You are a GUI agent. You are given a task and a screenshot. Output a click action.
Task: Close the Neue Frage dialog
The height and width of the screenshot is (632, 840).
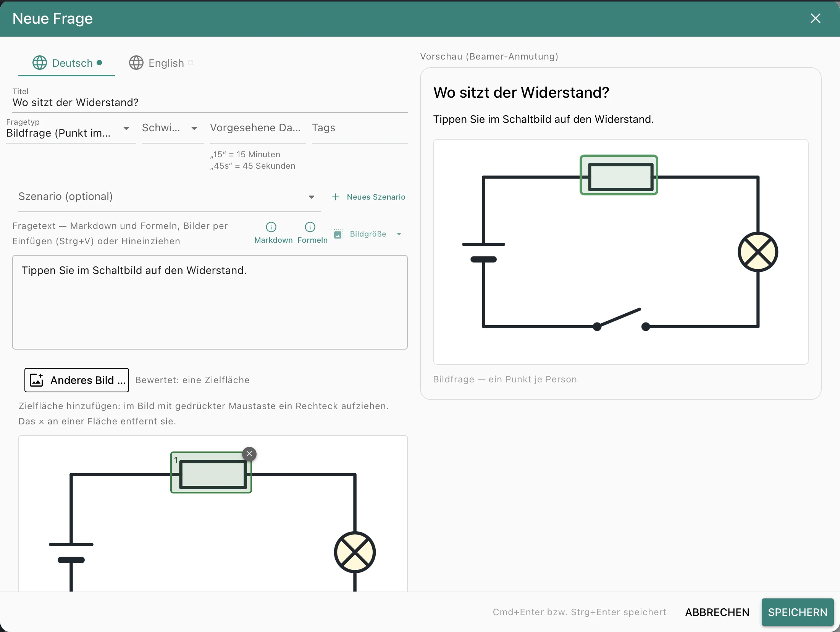click(815, 18)
